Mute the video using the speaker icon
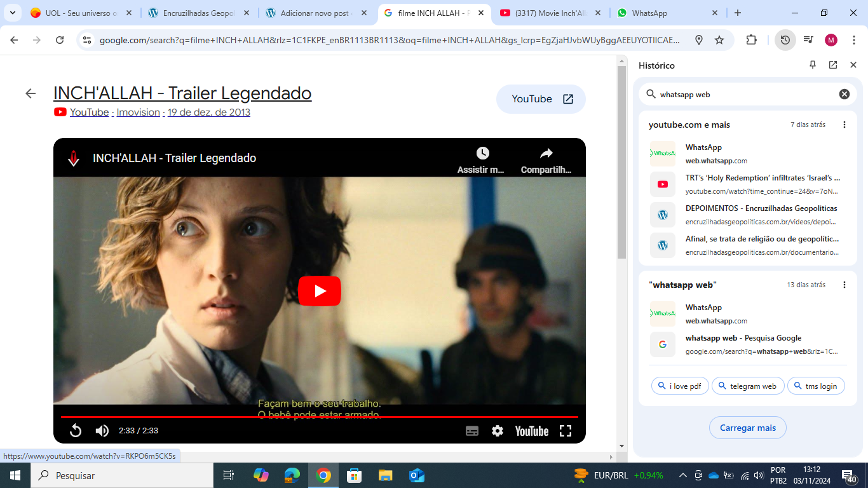Image resolution: width=868 pixels, height=488 pixels. click(102, 431)
